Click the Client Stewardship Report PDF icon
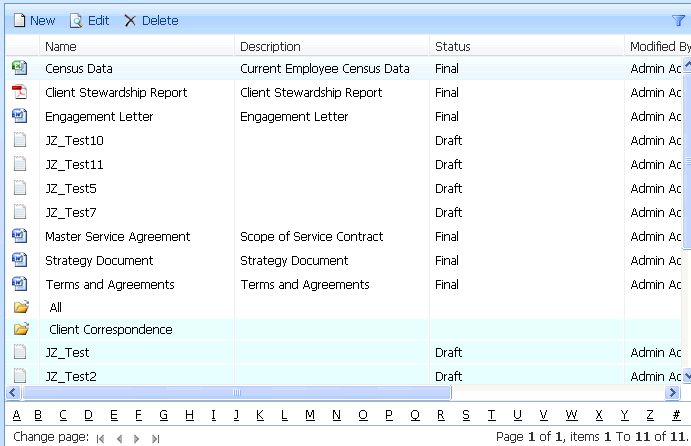 click(19, 92)
